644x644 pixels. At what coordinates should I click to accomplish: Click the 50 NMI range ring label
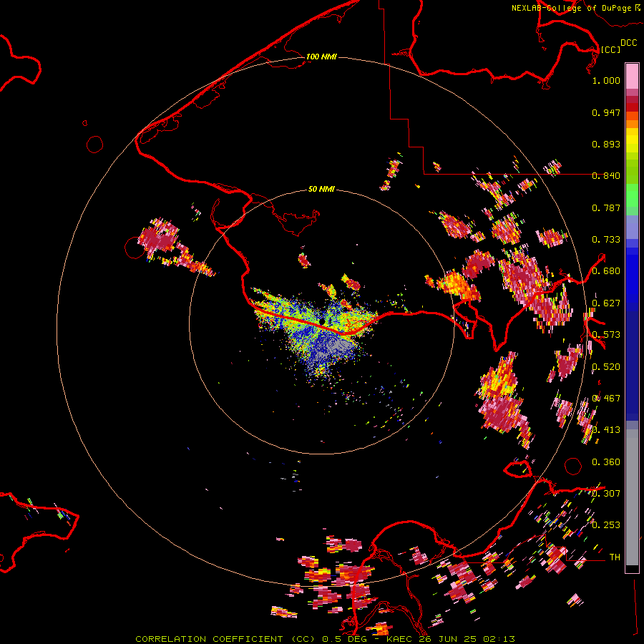coord(321,190)
